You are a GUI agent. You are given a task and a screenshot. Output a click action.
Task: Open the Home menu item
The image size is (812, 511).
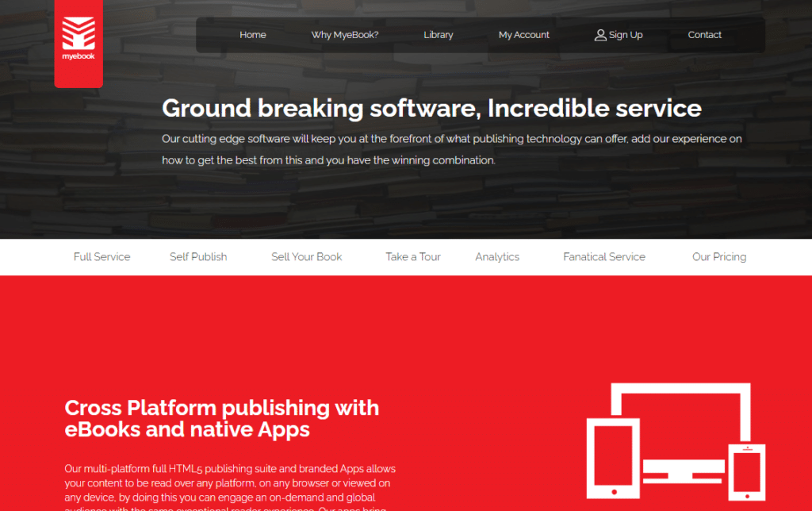[252, 35]
